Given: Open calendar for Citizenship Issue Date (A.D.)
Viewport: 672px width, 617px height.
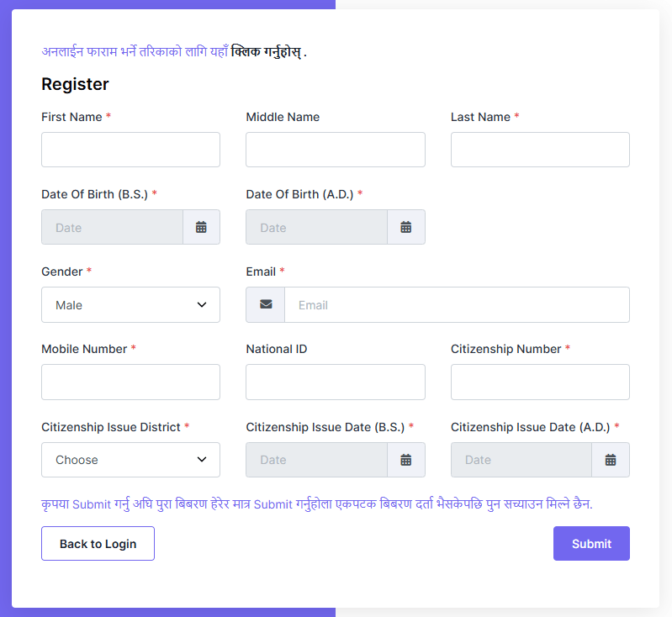Looking at the screenshot, I should [611, 460].
